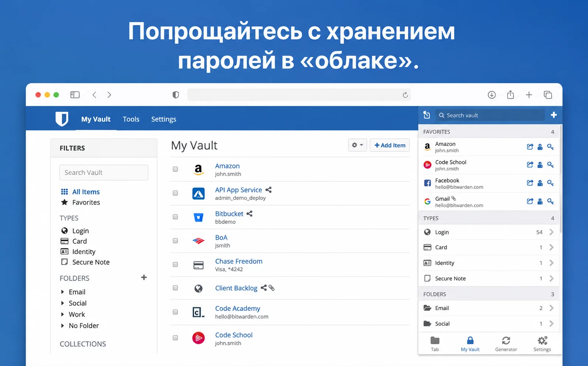588x366 pixels.
Task: Click the Search Vault filter field
Action: [x=104, y=172]
